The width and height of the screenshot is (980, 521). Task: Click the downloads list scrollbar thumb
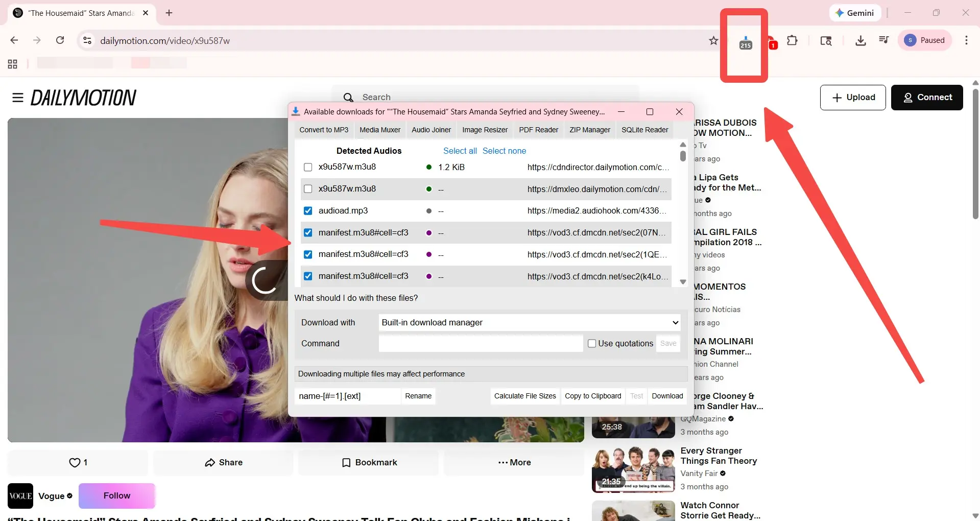click(x=683, y=156)
